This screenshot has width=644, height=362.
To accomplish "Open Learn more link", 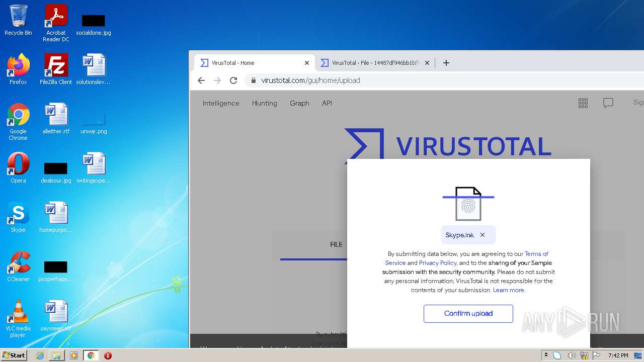I will tap(509, 290).
